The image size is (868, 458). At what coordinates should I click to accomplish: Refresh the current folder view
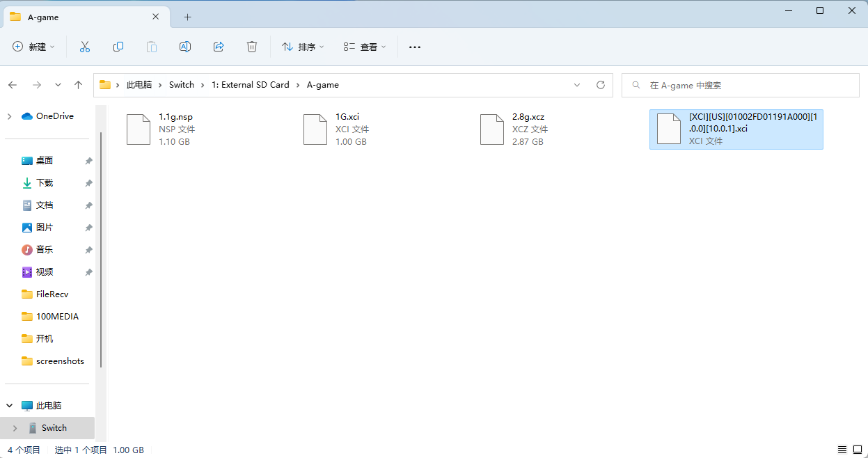coord(601,85)
